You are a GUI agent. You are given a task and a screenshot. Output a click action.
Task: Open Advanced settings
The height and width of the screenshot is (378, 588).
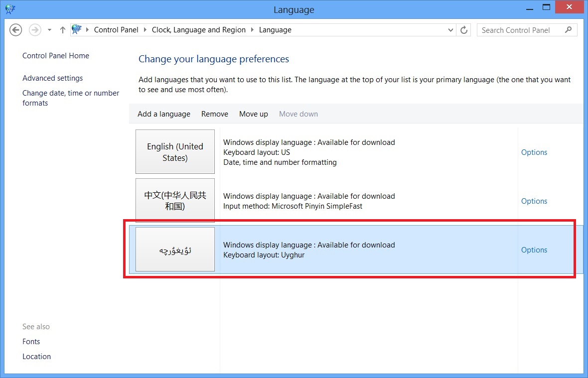(52, 78)
